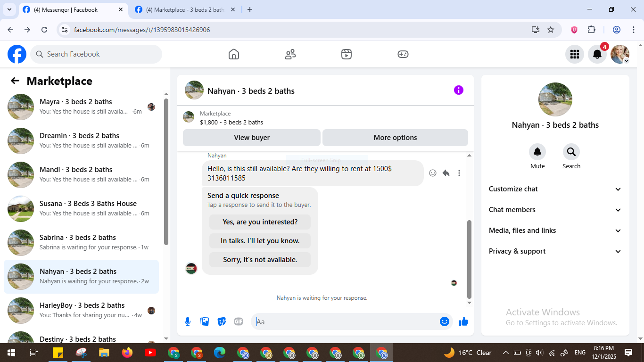Open the uBlock shield extension icon

coord(574,30)
